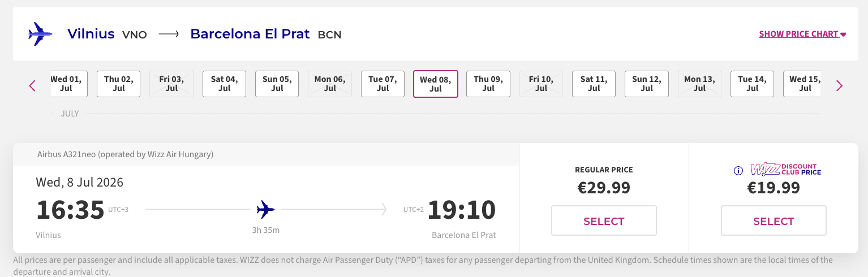Viewport: 868px width, 277px height.
Task: Select the Wed 01, Jul date tab
Action: click(x=69, y=84)
